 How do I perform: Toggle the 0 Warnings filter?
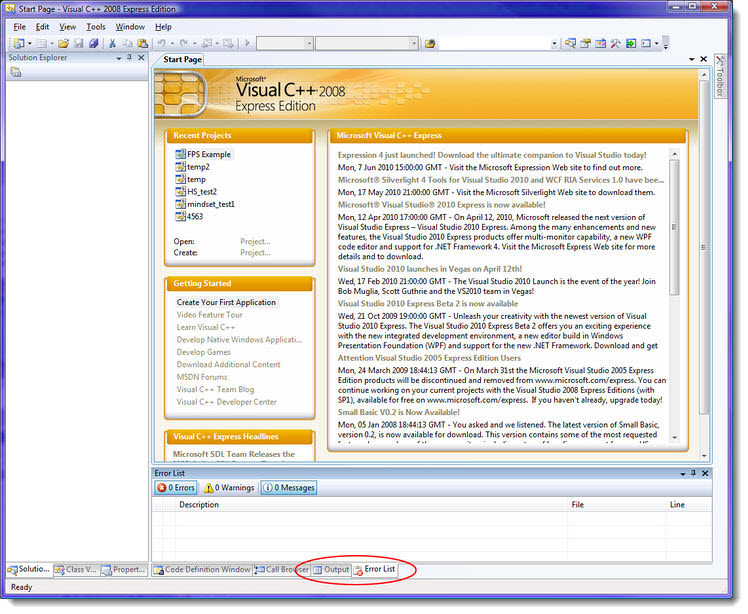point(229,488)
